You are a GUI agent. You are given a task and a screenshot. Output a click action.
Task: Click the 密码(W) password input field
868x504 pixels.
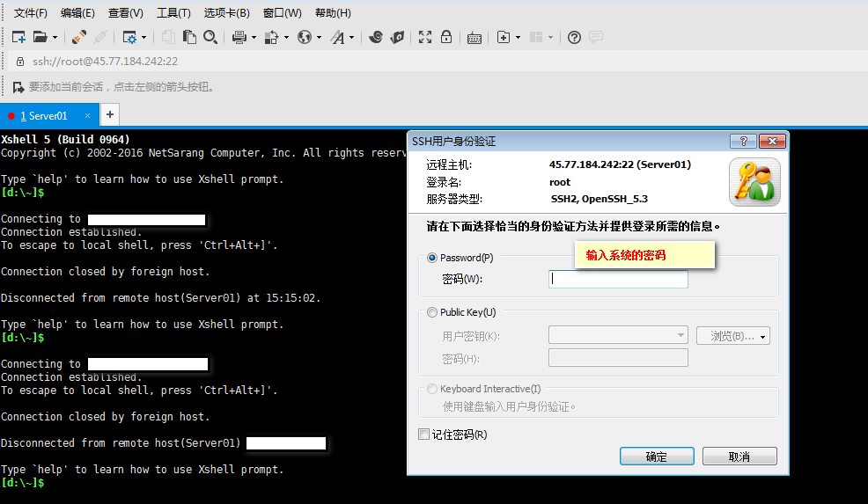618,280
